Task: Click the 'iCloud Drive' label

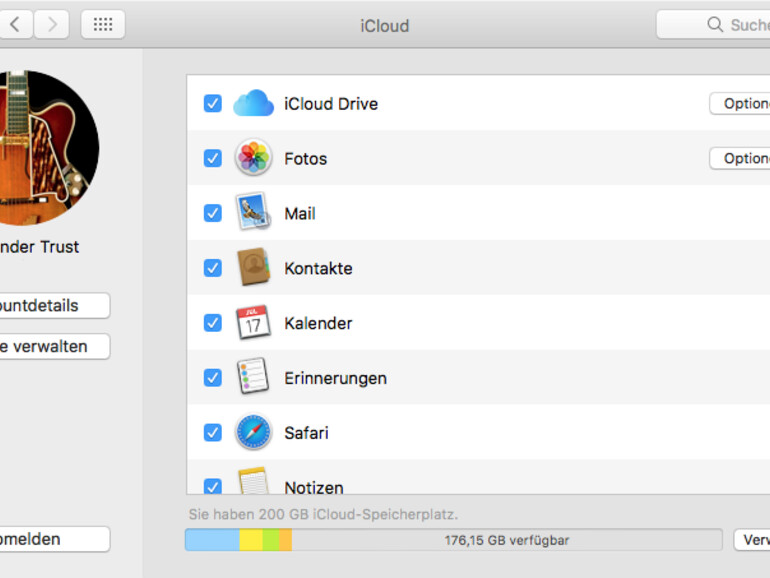Action: coord(331,104)
